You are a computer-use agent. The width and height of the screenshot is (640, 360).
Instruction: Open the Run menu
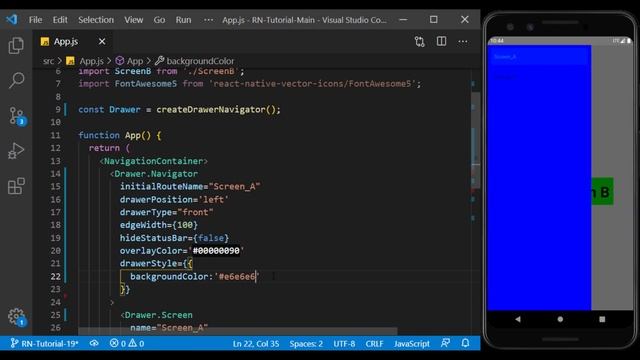pos(183,20)
